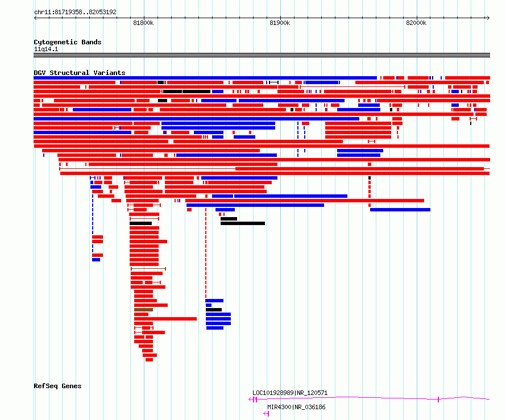Screen dimensions: 506x420
Task: Click the longest black bar below 81900k region
Action: point(243,223)
